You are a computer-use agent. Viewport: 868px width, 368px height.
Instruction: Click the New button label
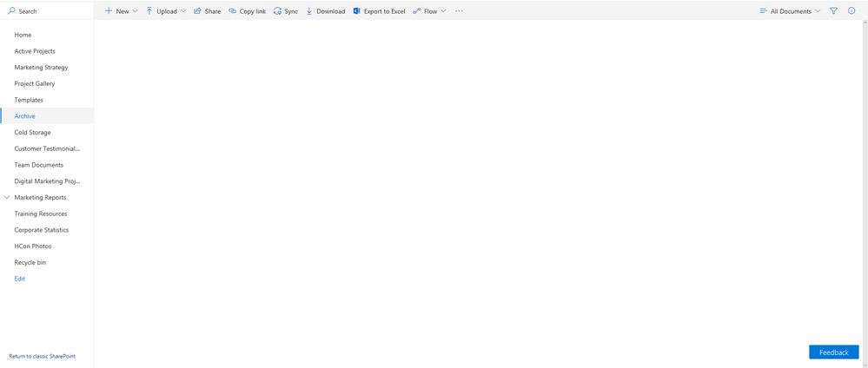click(x=123, y=11)
